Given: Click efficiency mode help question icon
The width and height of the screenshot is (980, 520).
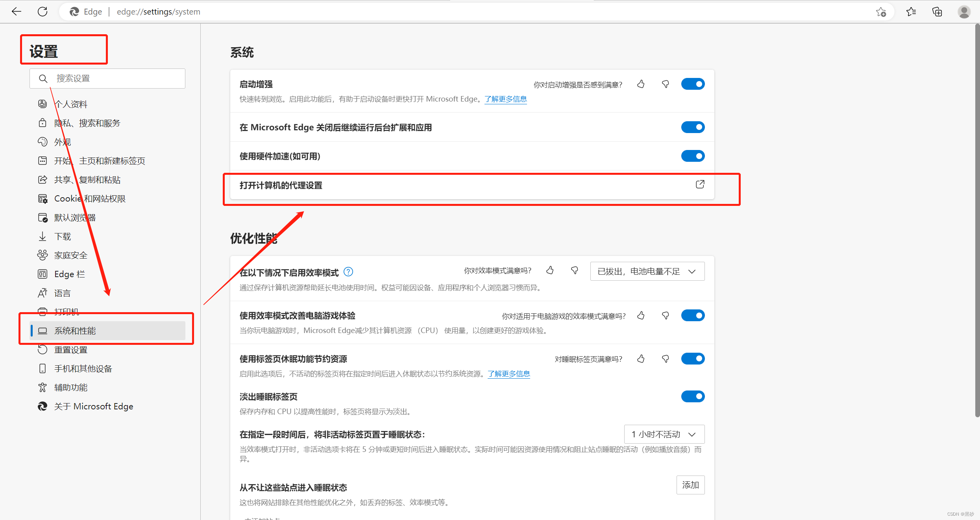Looking at the screenshot, I should tap(348, 272).
